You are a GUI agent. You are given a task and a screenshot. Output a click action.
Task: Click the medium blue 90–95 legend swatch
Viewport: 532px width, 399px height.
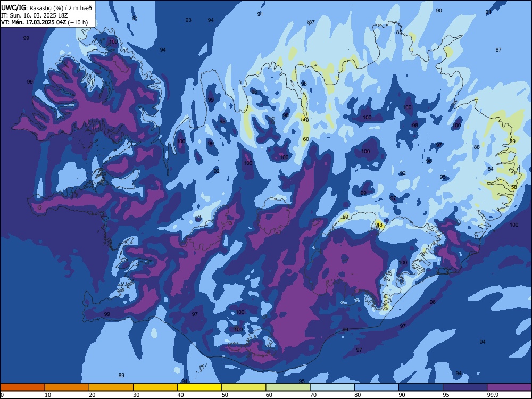pos(421,387)
